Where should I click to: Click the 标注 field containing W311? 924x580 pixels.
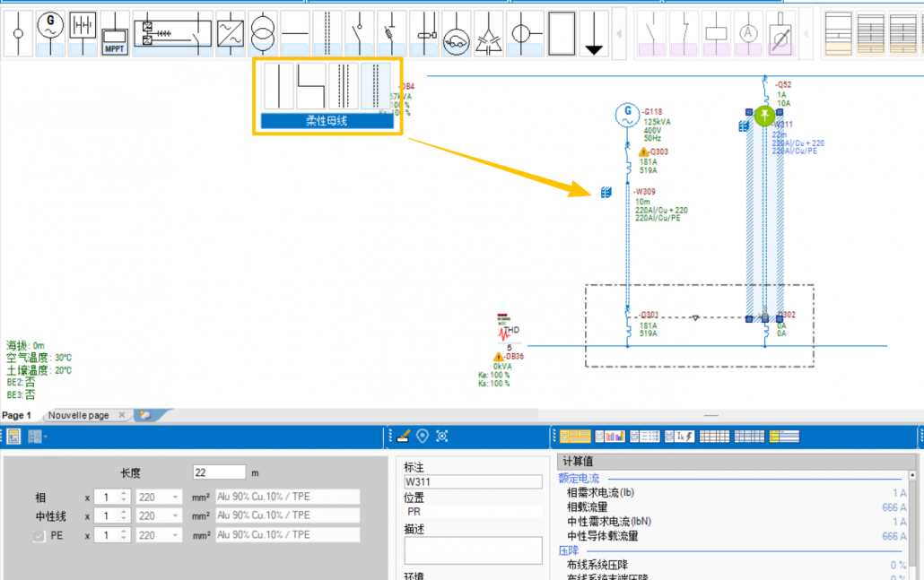[x=473, y=481]
